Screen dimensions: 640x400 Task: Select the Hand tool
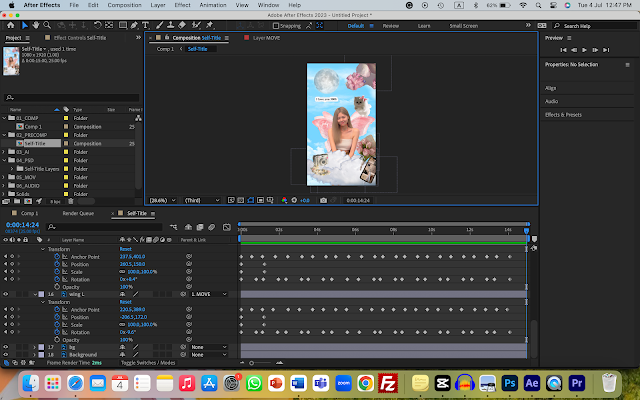[36, 25]
